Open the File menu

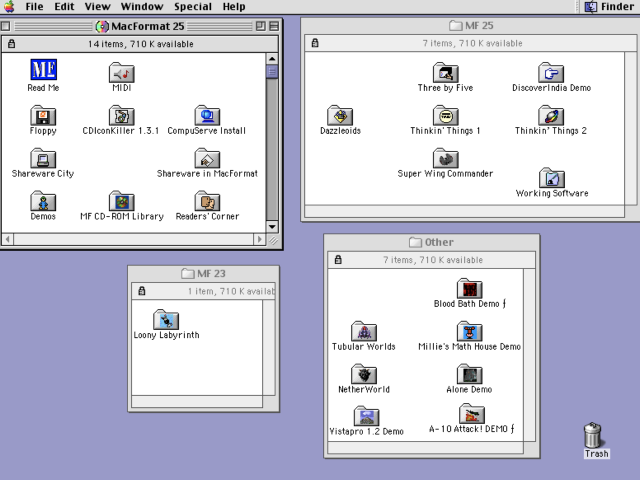[34, 7]
